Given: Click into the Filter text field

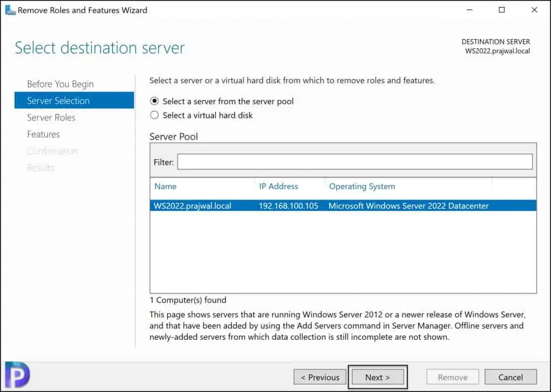Looking at the screenshot, I should click(355, 162).
